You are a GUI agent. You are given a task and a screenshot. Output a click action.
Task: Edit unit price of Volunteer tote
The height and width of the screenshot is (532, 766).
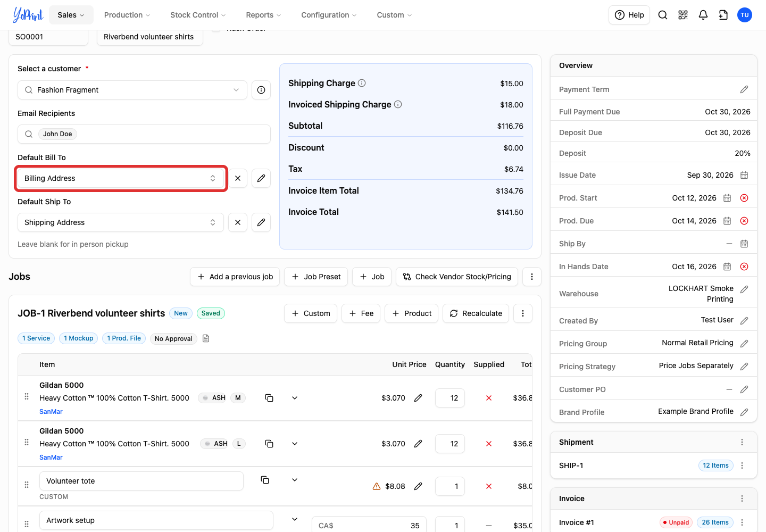pyautogui.click(x=418, y=486)
